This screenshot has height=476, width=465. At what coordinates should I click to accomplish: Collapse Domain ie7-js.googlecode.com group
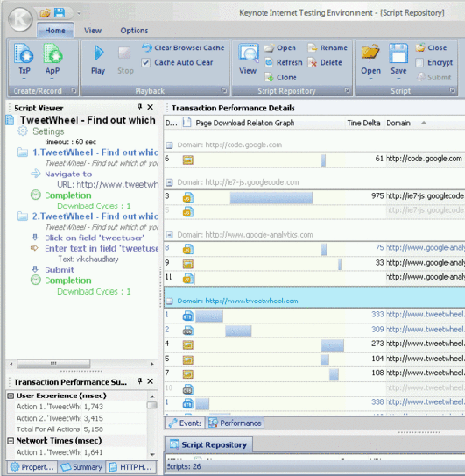click(x=170, y=183)
